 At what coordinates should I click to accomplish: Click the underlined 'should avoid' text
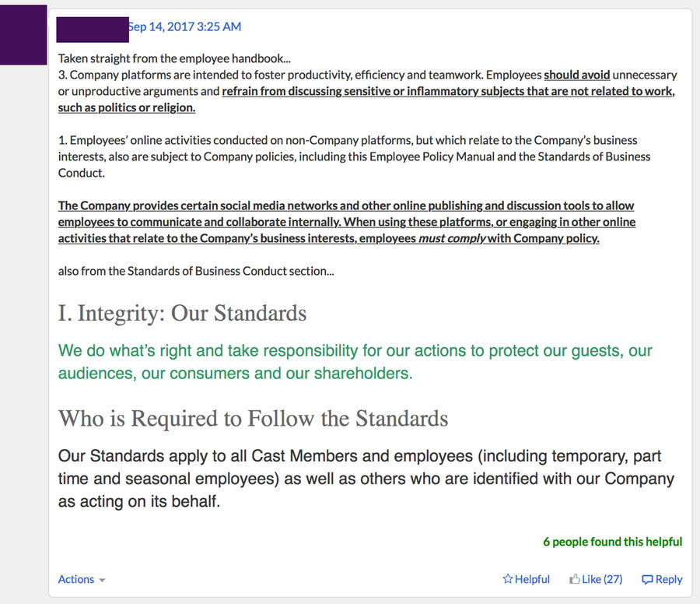pyautogui.click(x=577, y=75)
